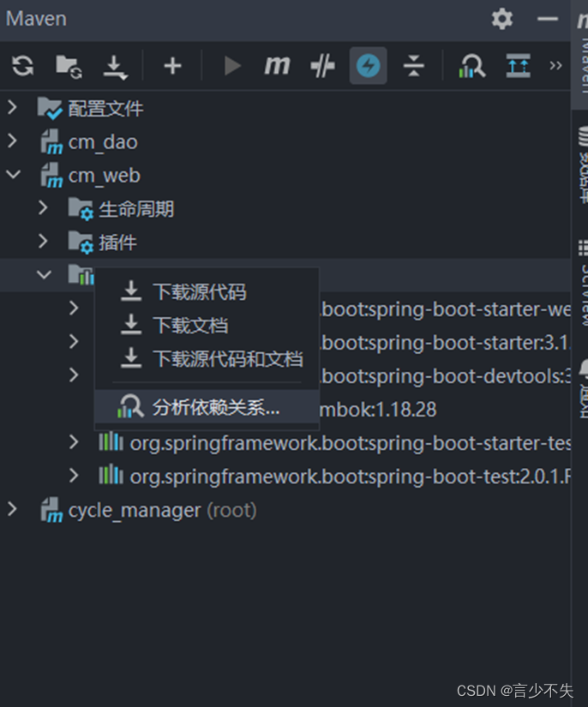588x707 pixels.
Task: Select cycle_manager (root) project
Action: (162, 511)
